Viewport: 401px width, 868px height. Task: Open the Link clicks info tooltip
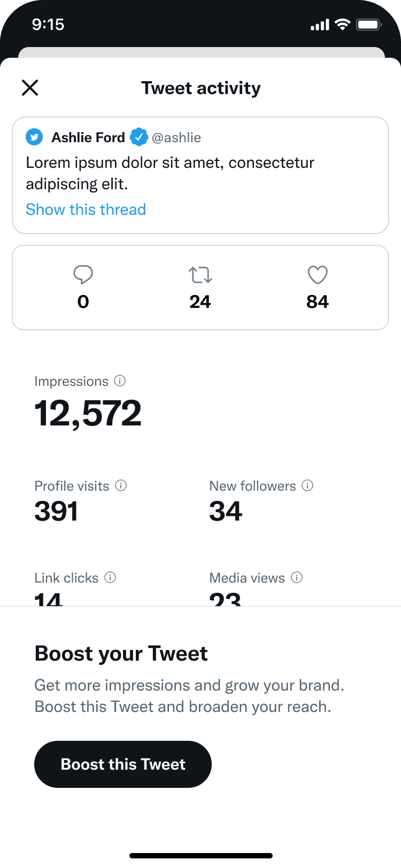pos(110,577)
